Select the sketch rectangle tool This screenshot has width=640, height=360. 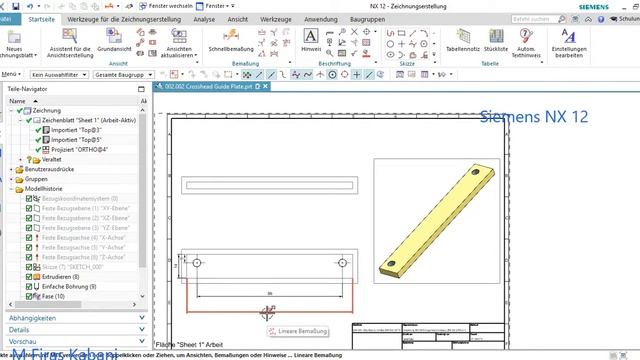[402, 33]
